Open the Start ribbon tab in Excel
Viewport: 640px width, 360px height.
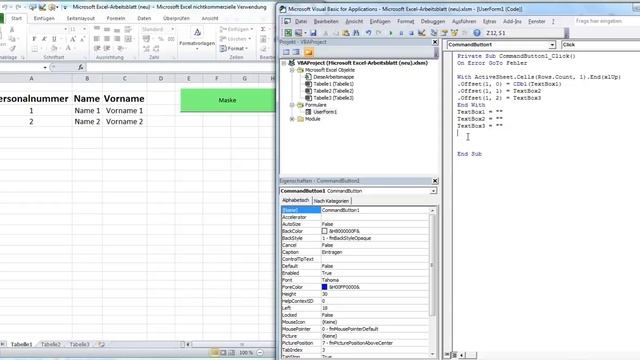pyautogui.click(x=16, y=18)
